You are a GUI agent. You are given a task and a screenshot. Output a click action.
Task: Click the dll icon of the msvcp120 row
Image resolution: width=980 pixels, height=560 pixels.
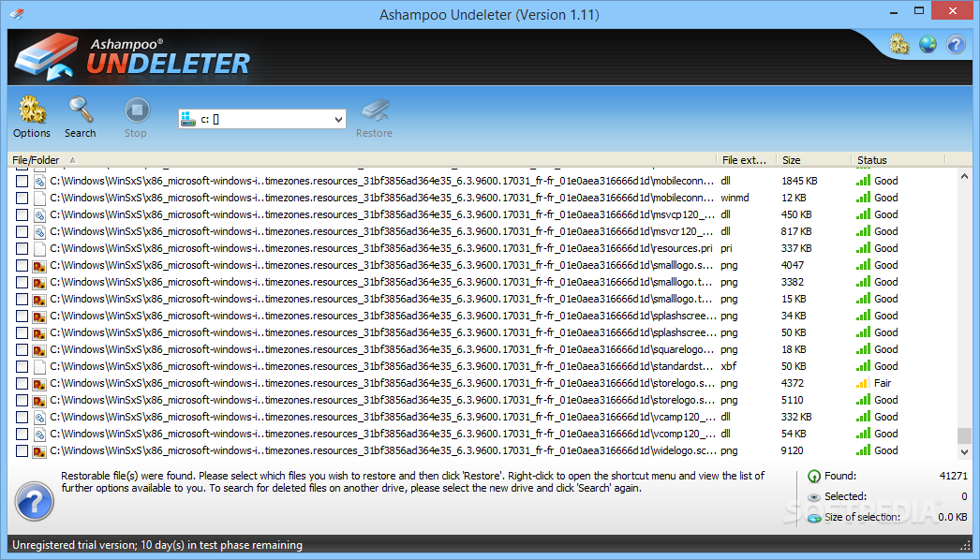39,214
